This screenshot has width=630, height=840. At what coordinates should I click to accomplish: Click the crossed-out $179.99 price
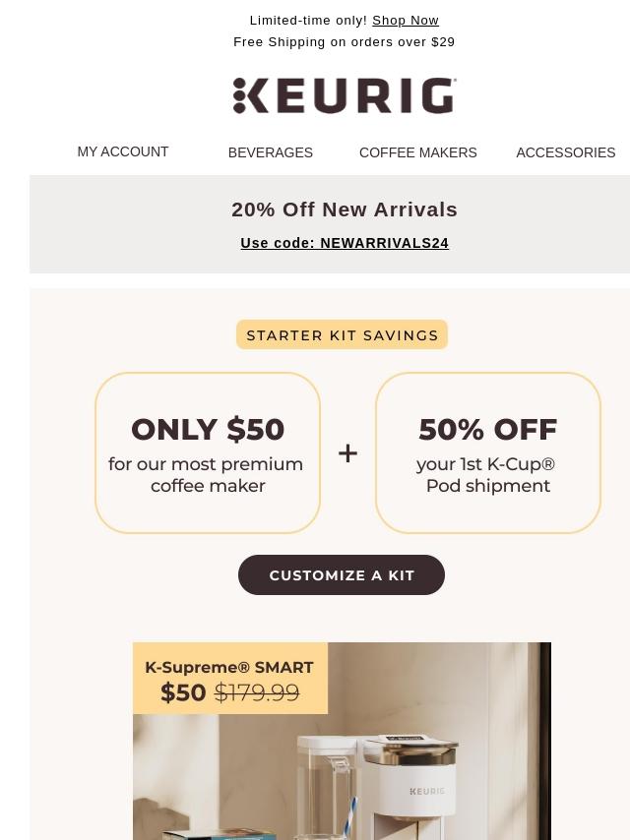coord(257,692)
